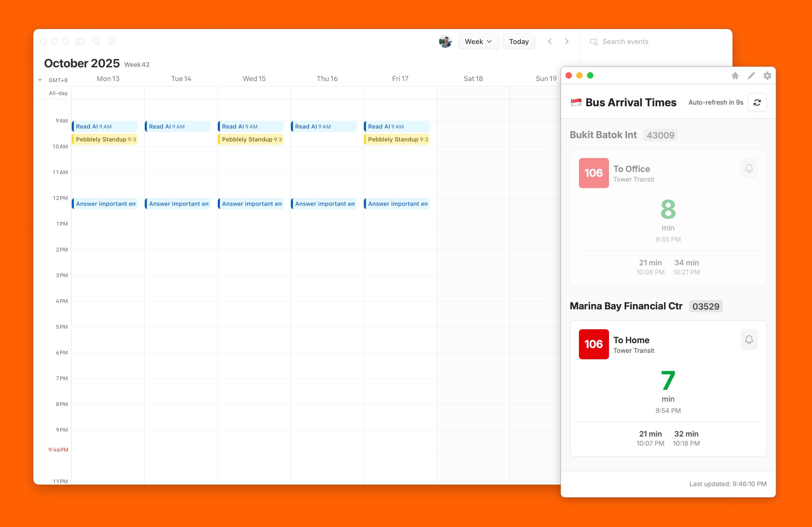The height and width of the screenshot is (527, 812).
Task: Open the home icon in bus widget
Action: pos(735,76)
